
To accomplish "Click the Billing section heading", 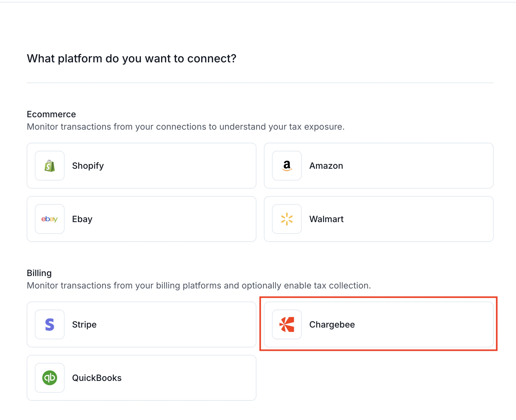I will [x=39, y=273].
